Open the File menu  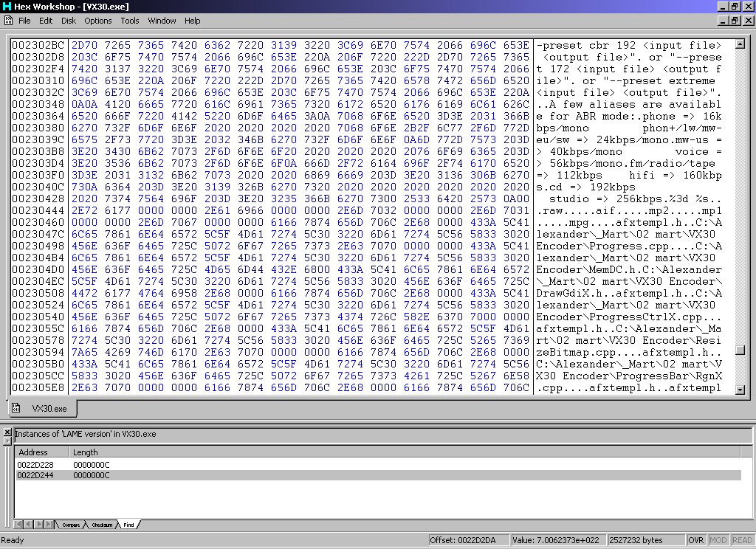24,21
